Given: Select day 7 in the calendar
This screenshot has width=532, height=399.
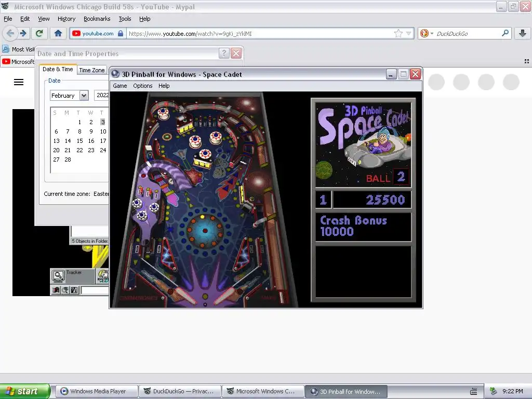Looking at the screenshot, I should coord(68,131).
